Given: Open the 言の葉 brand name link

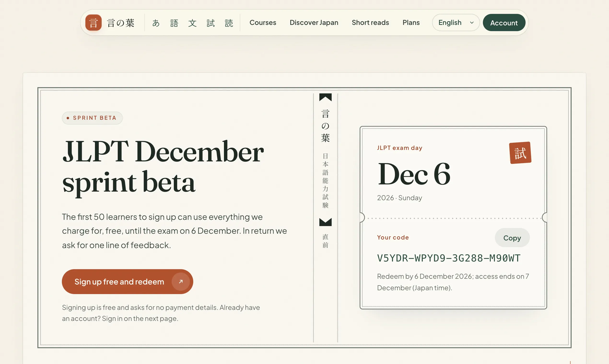Looking at the screenshot, I should (121, 23).
